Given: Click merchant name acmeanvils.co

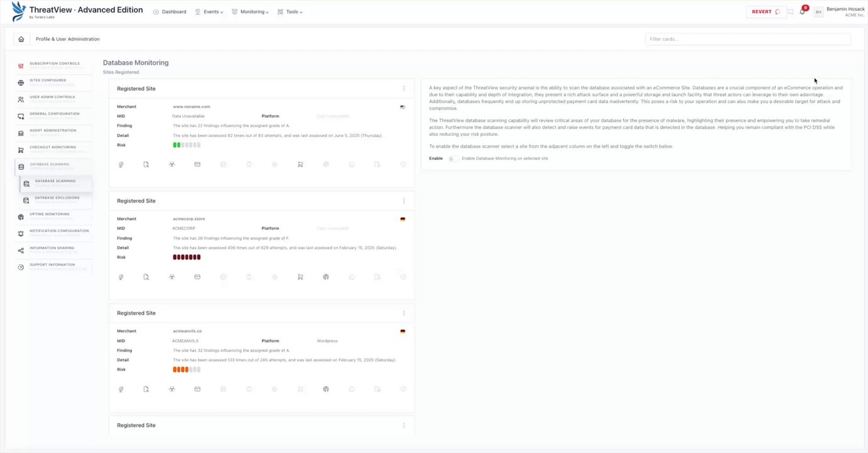Looking at the screenshot, I should (x=187, y=331).
